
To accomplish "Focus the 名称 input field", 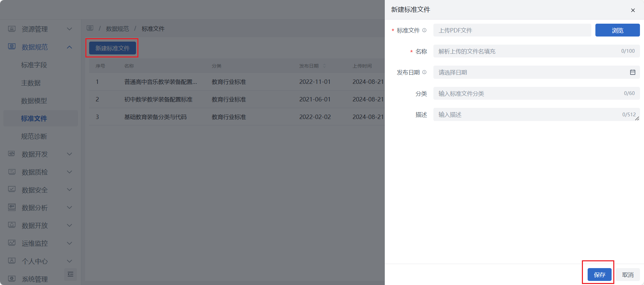I will (x=527, y=51).
